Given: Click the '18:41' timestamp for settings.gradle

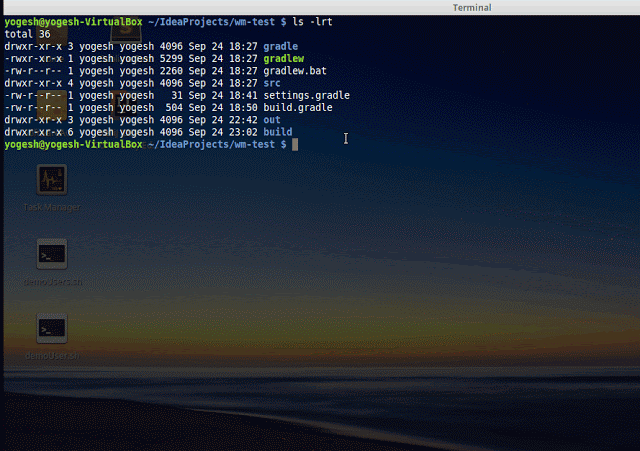Looking at the screenshot, I should point(243,95).
